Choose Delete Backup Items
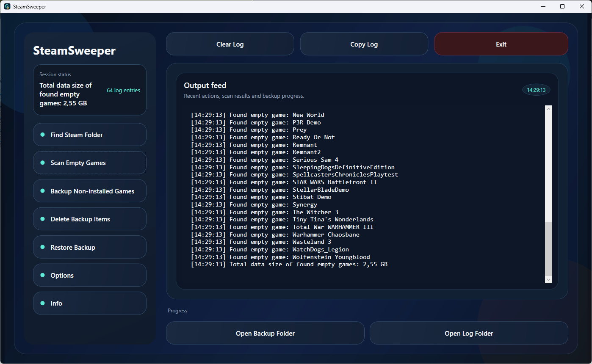This screenshot has width=592, height=364. 90,219
